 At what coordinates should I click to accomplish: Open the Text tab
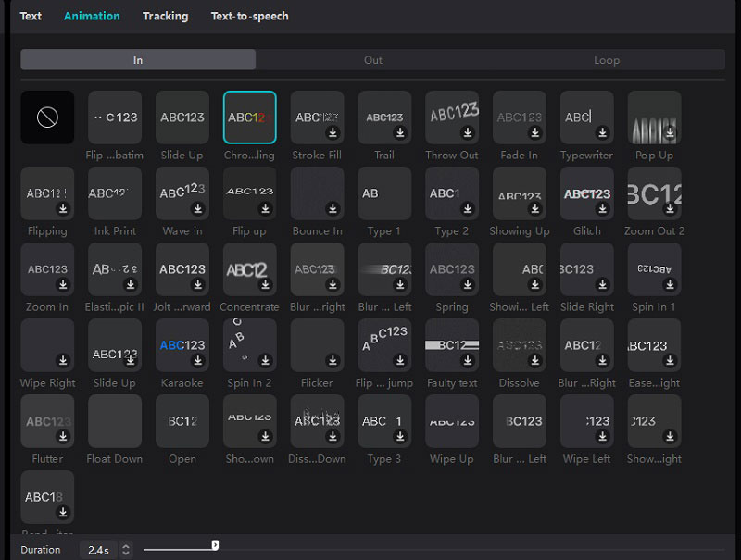click(x=31, y=16)
